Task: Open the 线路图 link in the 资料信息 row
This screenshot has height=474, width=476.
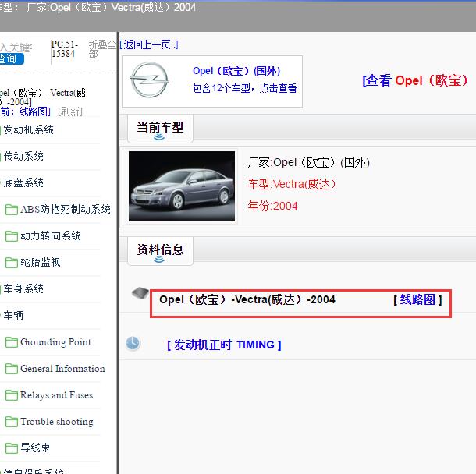Action: [x=417, y=300]
